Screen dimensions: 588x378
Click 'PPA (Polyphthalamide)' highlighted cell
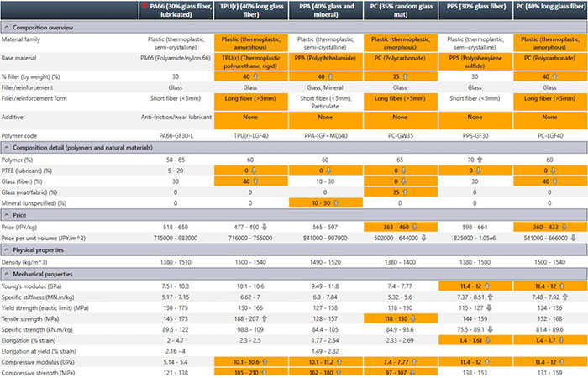(326, 62)
